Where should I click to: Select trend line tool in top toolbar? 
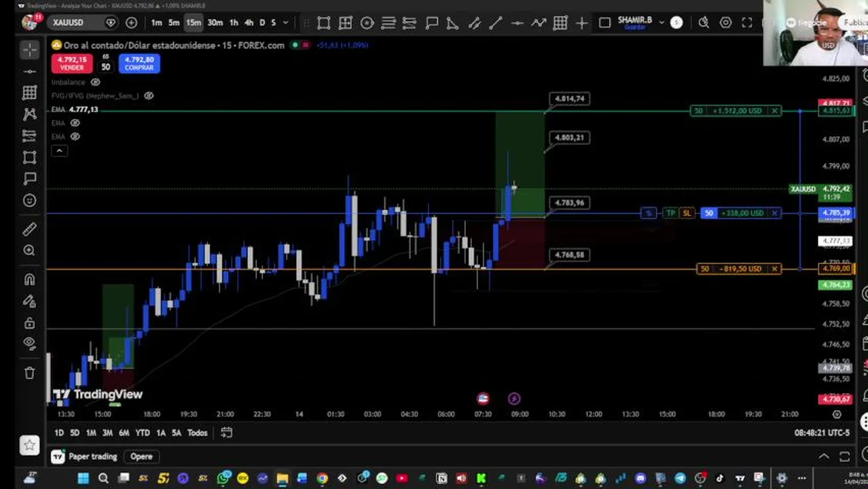coord(495,23)
